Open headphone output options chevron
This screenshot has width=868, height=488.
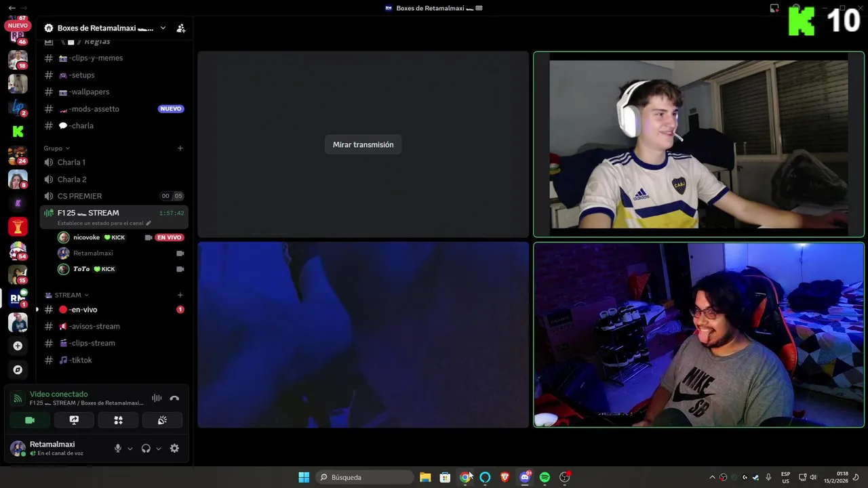159,449
